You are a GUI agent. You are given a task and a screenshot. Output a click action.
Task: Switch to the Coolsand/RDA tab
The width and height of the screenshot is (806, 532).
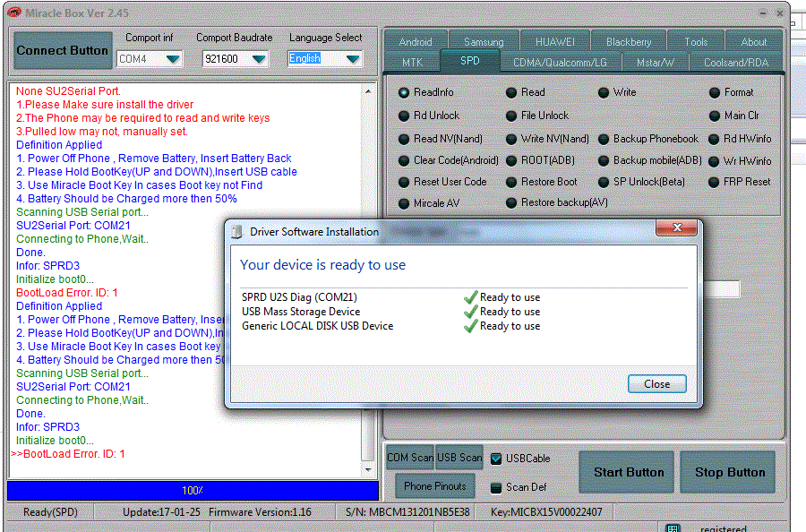[x=736, y=62]
